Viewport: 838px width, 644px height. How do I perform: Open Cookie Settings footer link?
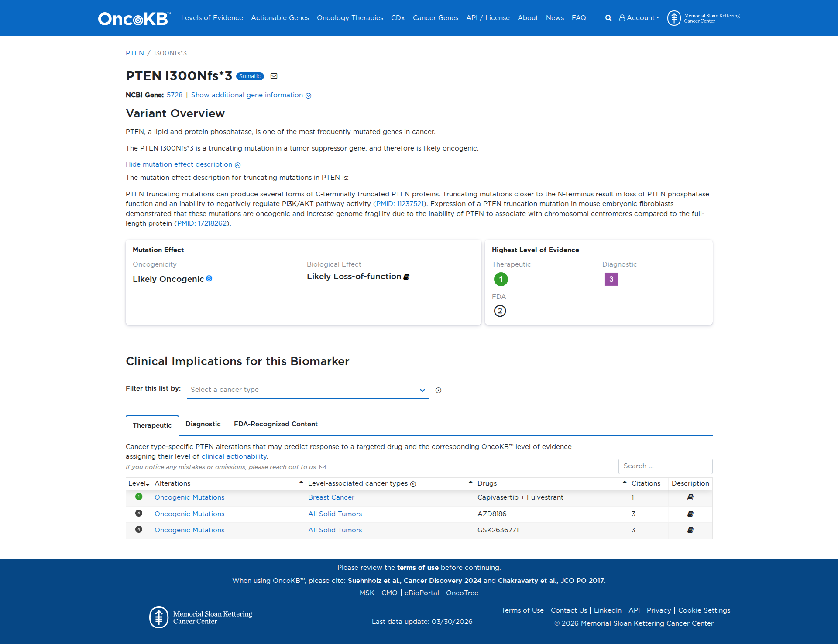(x=704, y=610)
